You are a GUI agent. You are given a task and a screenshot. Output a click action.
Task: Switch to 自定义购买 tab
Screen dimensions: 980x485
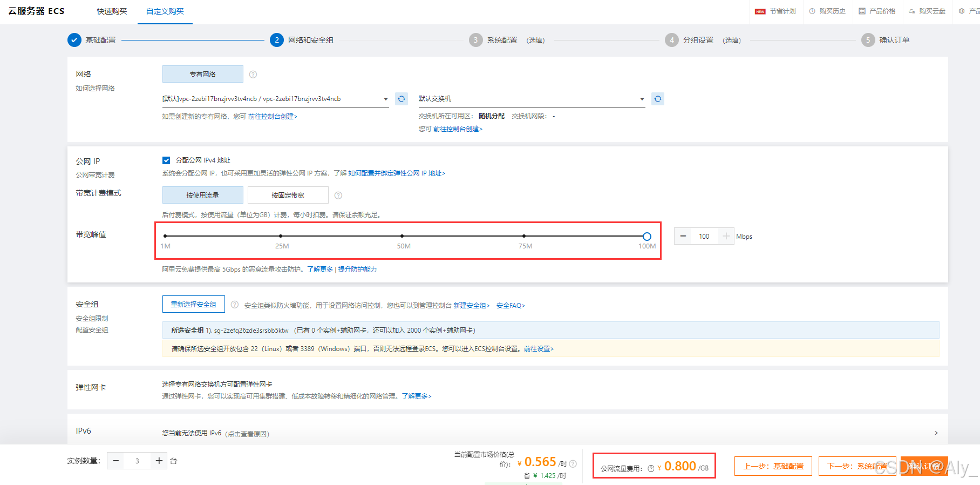pos(165,11)
